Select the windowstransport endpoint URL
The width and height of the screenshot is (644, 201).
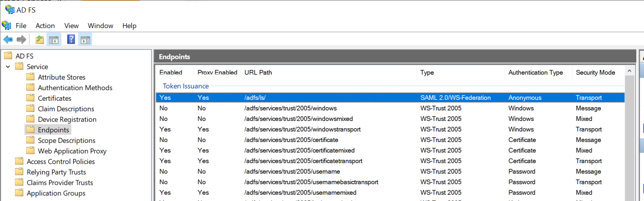tap(303, 129)
